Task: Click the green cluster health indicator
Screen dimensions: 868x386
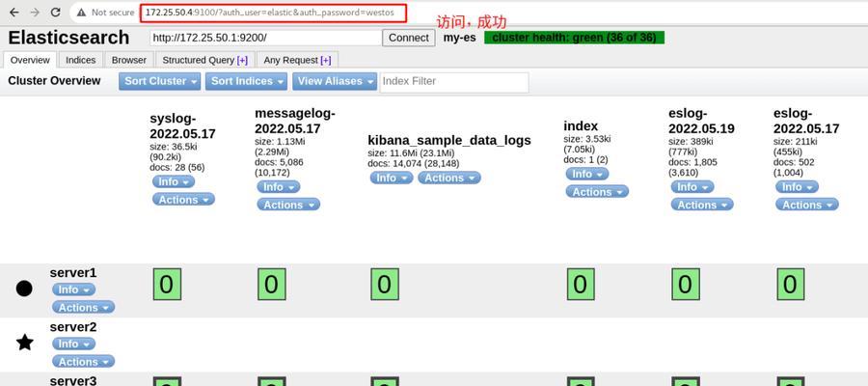Action: pos(574,38)
